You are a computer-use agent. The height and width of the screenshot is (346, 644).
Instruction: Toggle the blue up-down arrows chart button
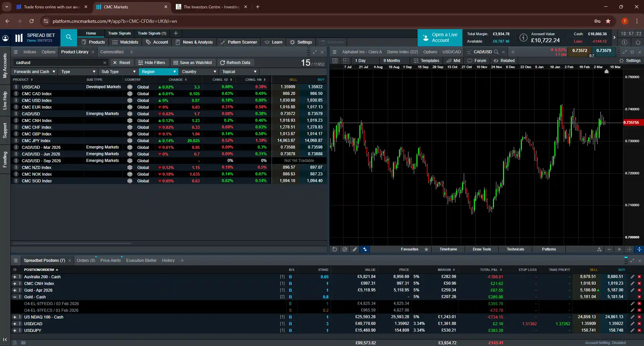point(365,249)
